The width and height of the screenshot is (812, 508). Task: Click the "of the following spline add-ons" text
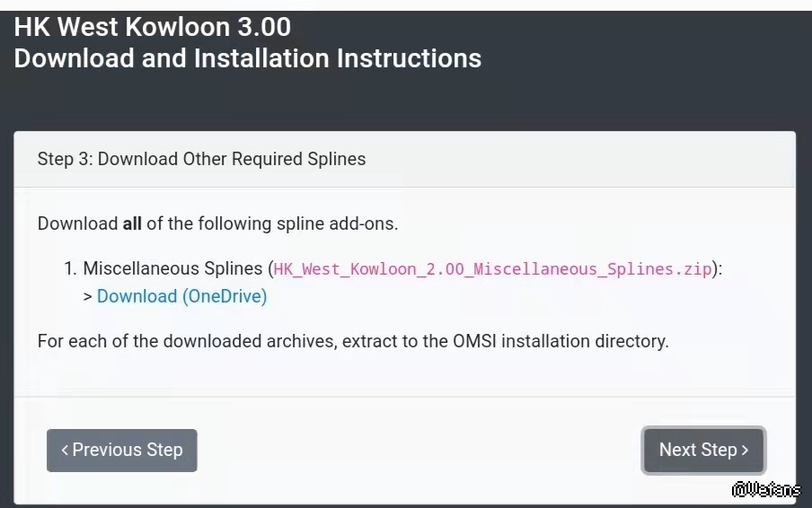click(x=271, y=223)
